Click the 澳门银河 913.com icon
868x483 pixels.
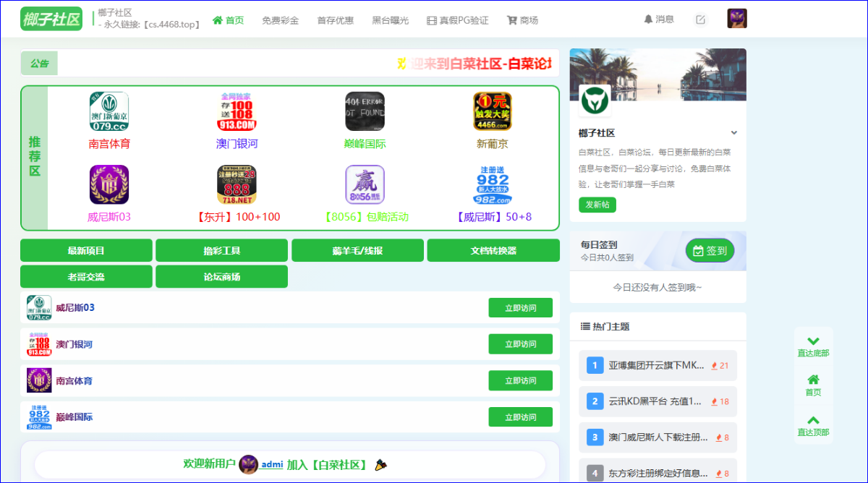(237, 111)
